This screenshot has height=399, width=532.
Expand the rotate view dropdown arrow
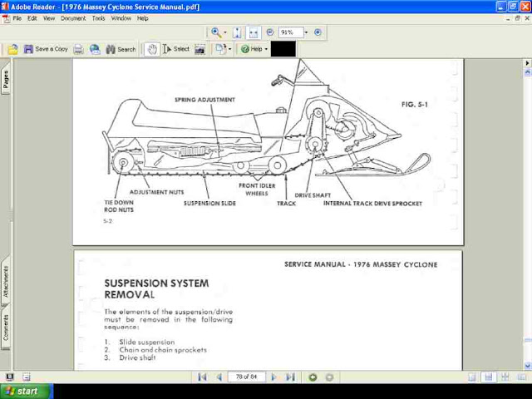pos(230,50)
